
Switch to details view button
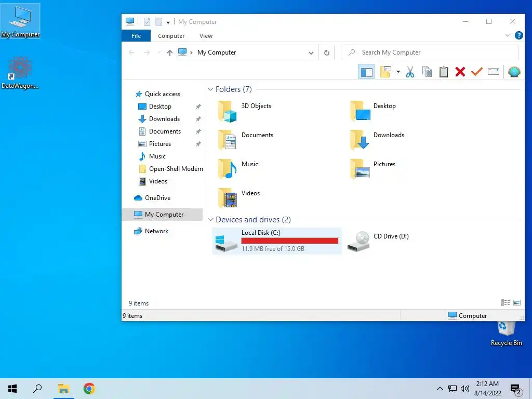(505, 303)
